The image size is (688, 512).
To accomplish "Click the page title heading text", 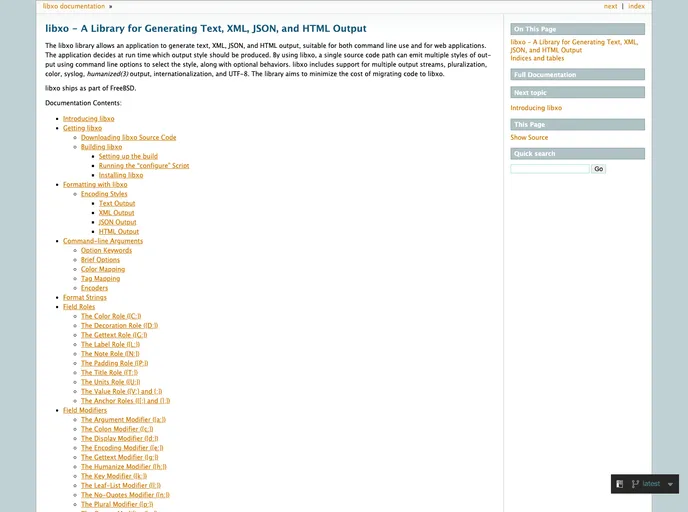I will click(x=206, y=29).
